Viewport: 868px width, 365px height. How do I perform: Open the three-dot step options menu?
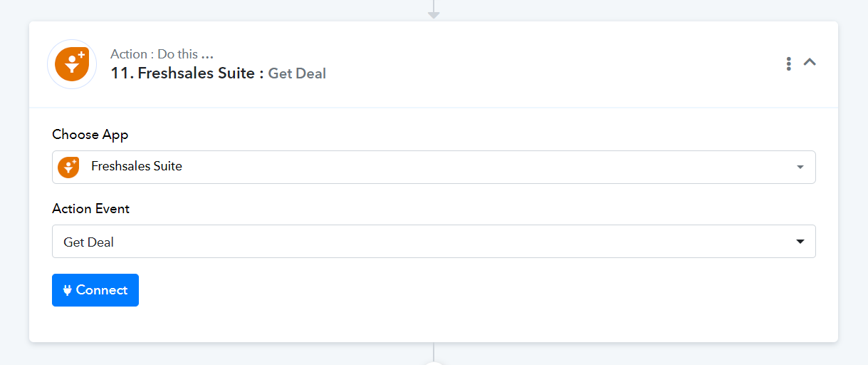(x=789, y=63)
